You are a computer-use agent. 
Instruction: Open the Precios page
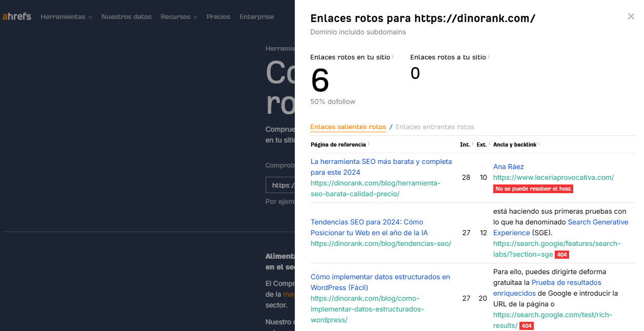tap(218, 16)
